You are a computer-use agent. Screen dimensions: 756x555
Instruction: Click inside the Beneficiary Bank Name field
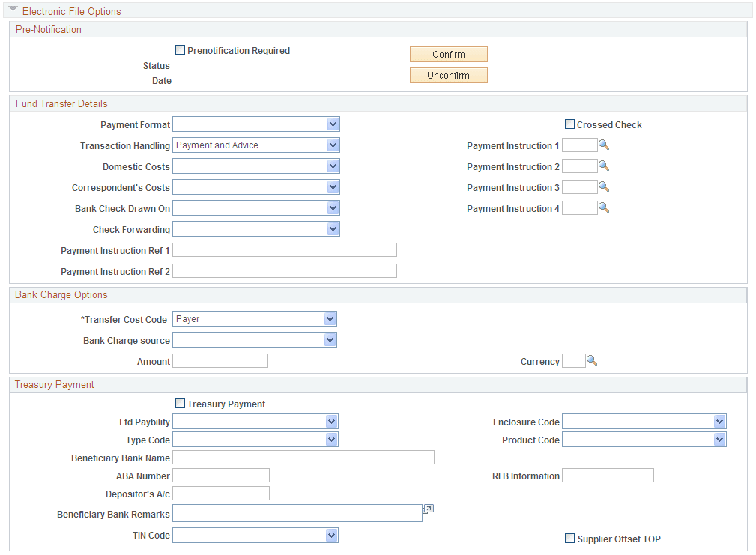pos(300,457)
